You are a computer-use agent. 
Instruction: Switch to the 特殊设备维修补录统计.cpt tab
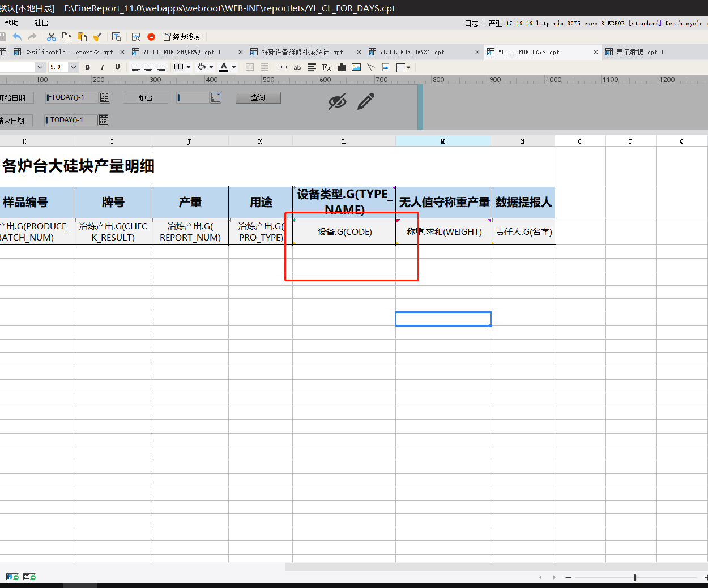(302, 52)
